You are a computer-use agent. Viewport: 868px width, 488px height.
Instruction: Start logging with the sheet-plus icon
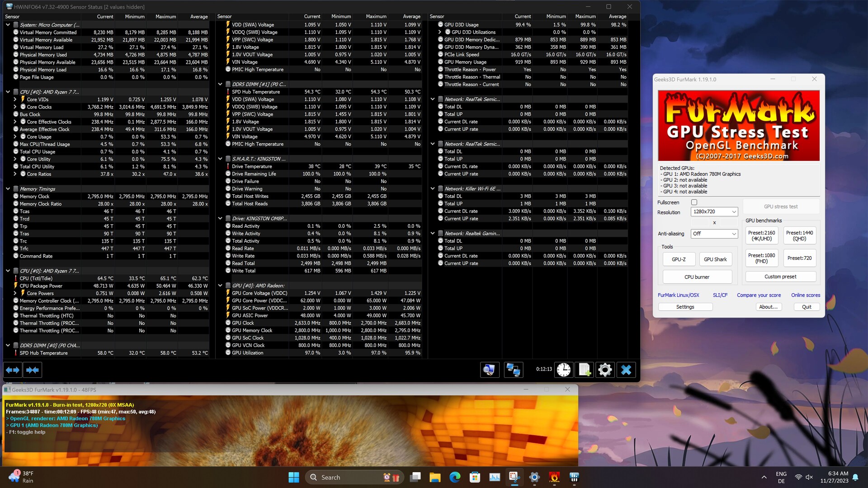pos(584,370)
